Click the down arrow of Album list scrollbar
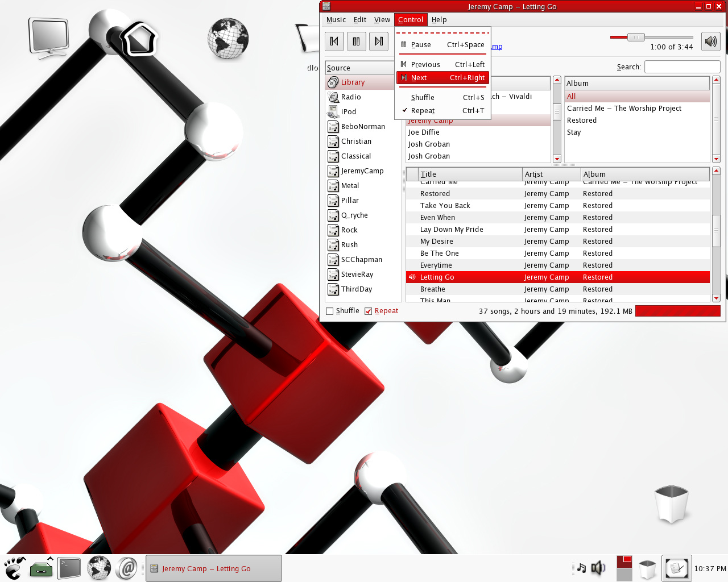Image resolution: width=728 pixels, height=582 pixels. click(716, 159)
